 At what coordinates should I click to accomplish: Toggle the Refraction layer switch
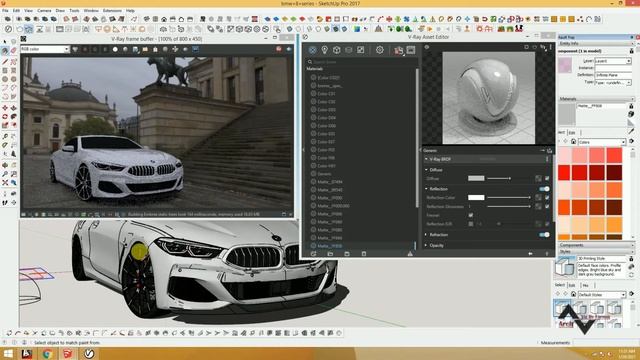coord(544,235)
